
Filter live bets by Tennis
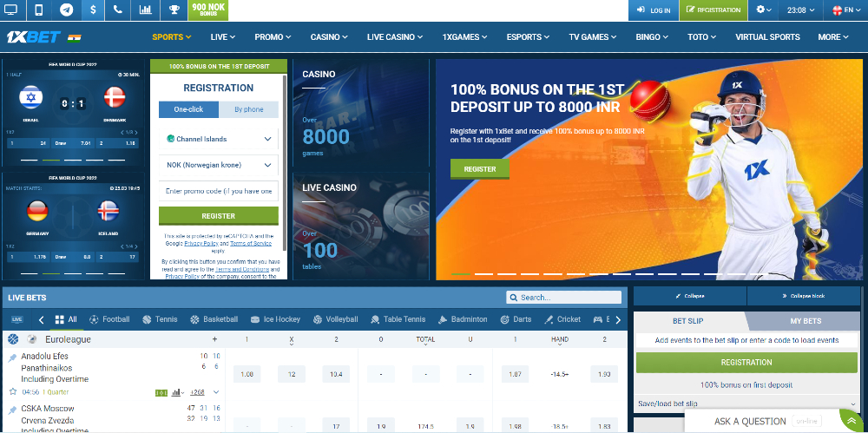pyautogui.click(x=160, y=319)
